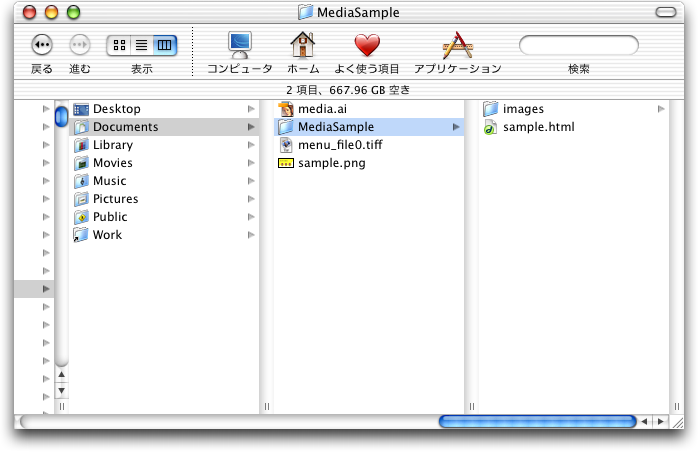
Task: Click the MediaSample title bar folder icon
Action: pos(305,12)
